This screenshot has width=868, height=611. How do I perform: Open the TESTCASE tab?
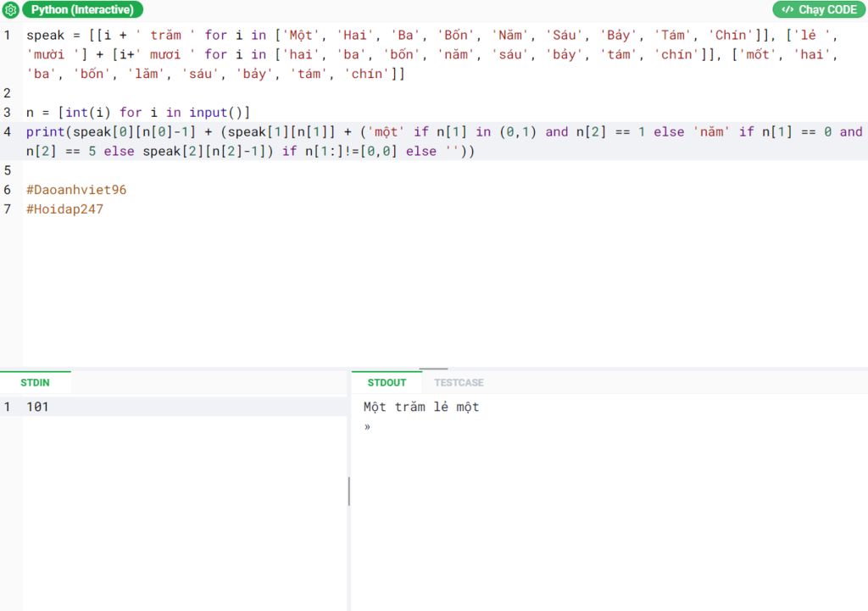click(x=459, y=382)
